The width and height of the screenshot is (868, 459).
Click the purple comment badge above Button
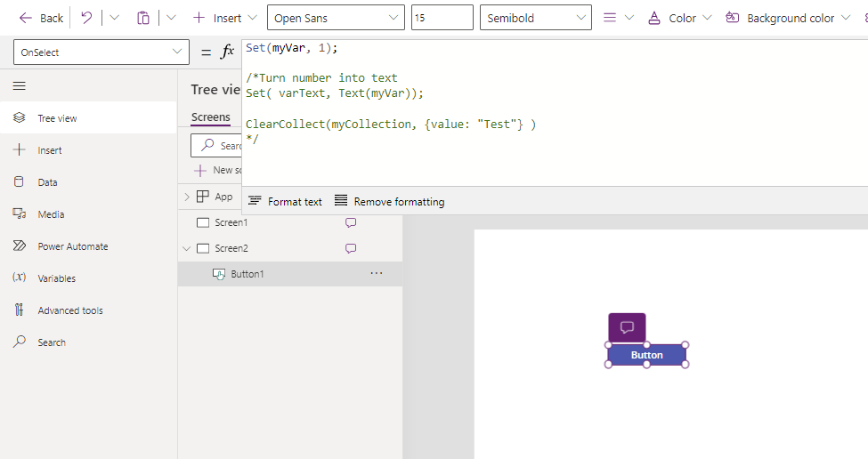[627, 327]
